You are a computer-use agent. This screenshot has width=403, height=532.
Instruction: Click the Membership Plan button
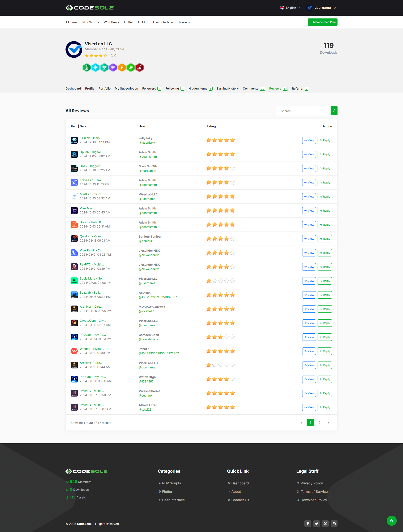(x=322, y=22)
